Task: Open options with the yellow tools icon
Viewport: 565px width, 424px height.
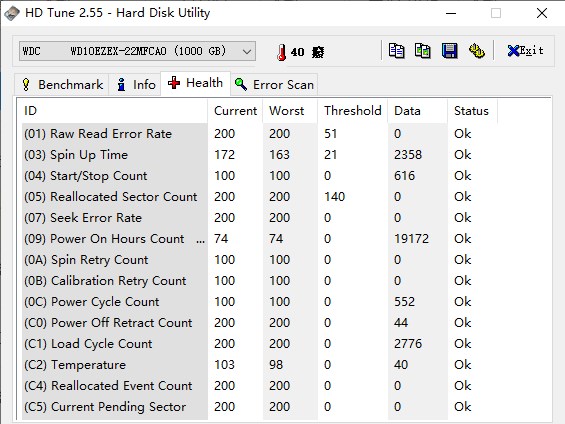Action: coord(476,51)
